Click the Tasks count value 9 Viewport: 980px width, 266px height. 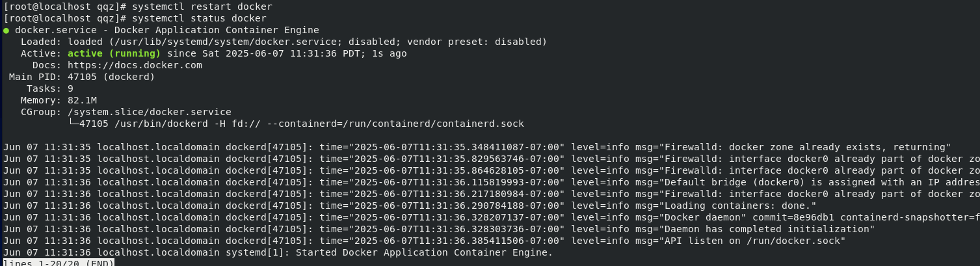[x=70, y=88]
